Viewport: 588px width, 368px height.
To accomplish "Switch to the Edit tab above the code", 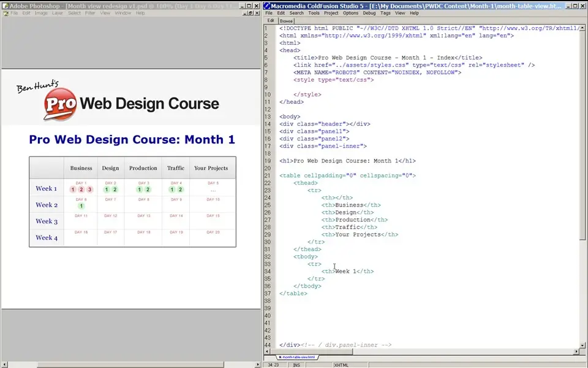I will 271,21.
